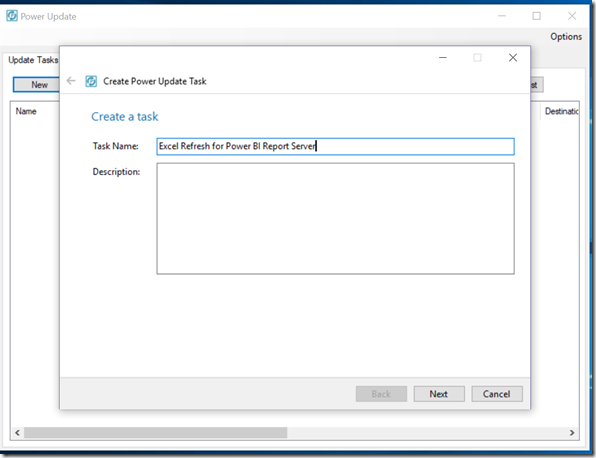Open the Options menu in Power Update
This screenshot has width=596, height=458.
[566, 36]
